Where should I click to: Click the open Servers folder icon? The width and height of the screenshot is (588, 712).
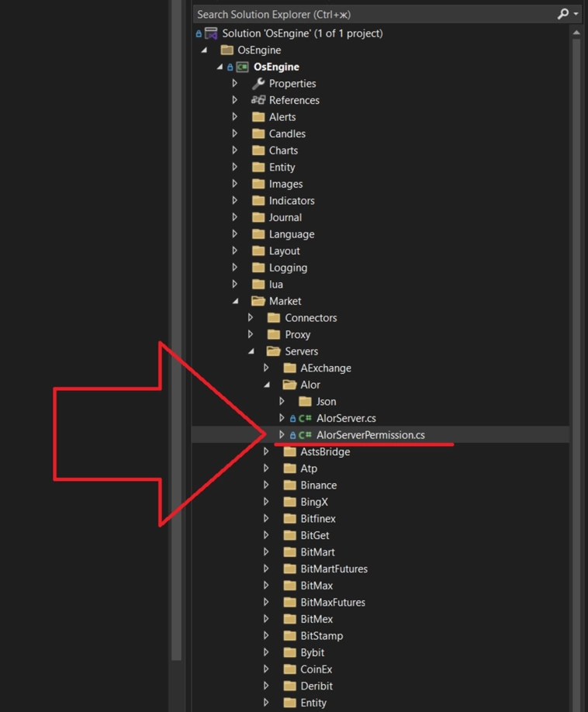pyautogui.click(x=274, y=351)
